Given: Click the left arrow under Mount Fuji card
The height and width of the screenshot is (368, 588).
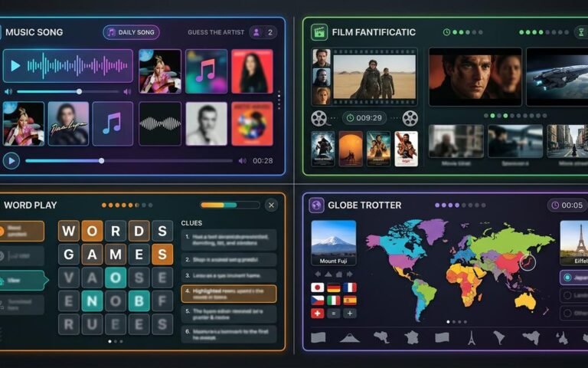Looking at the screenshot, I should tap(318, 274).
